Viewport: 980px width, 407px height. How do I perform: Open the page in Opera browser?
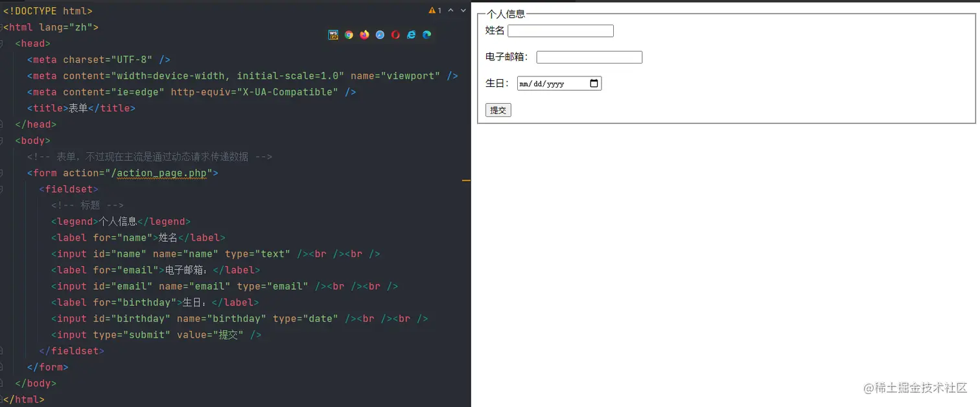[395, 35]
